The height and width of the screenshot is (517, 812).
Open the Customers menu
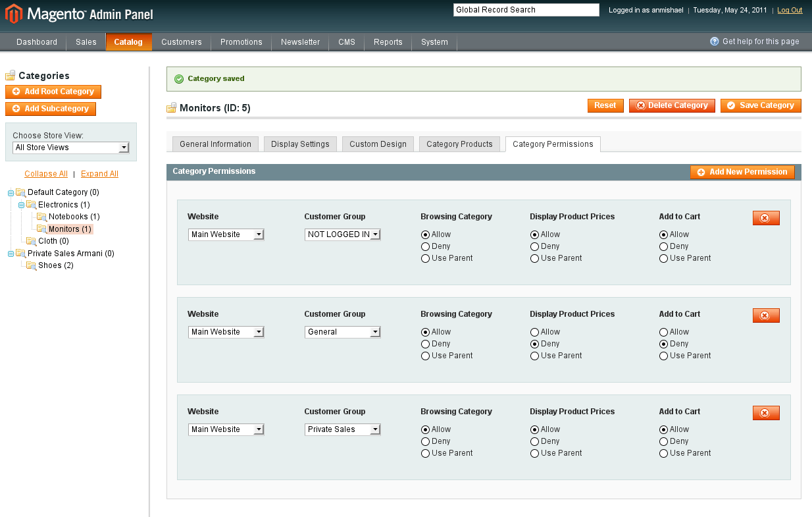pyautogui.click(x=182, y=42)
